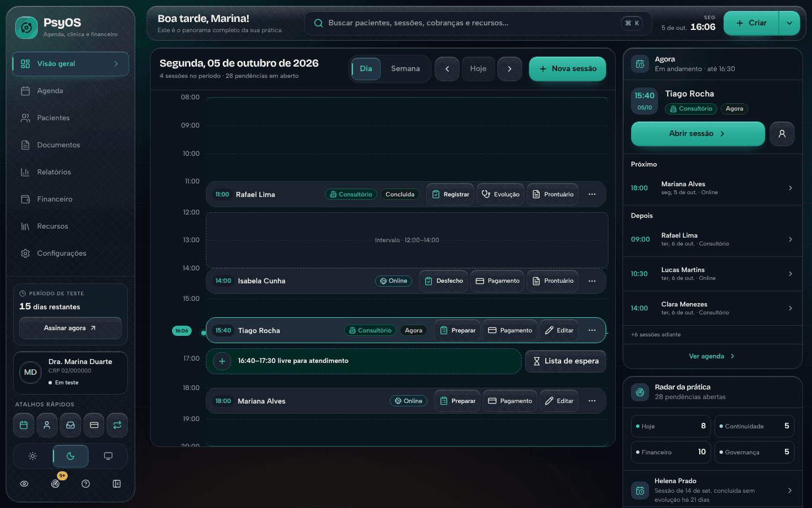Screen dimensions: 812x508
Task: Click Assinar agora subscription button
Action: [x=70, y=328]
